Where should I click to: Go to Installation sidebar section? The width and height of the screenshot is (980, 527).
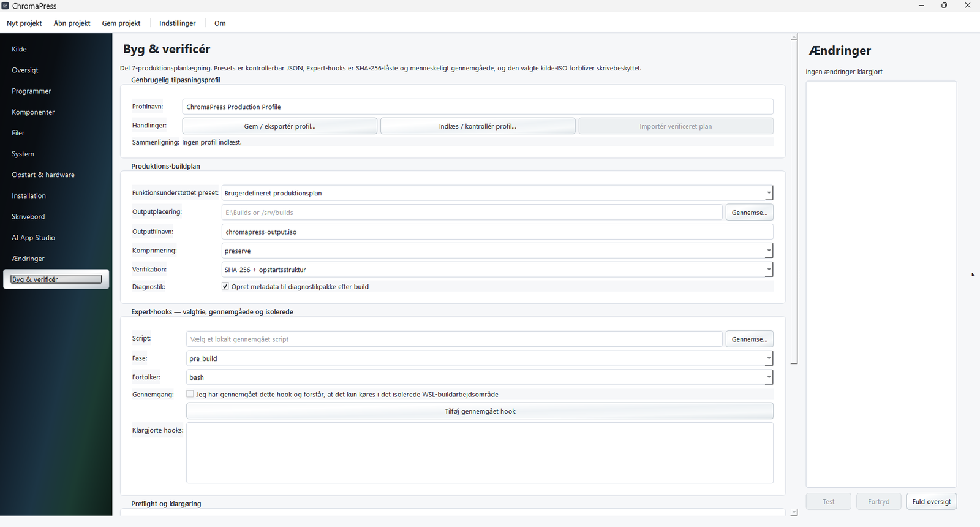point(56,195)
